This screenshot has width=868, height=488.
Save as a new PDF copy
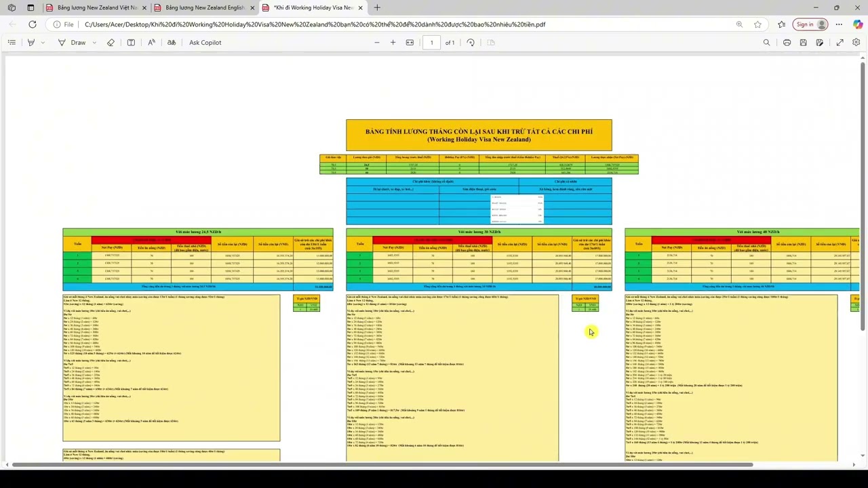click(820, 42)
